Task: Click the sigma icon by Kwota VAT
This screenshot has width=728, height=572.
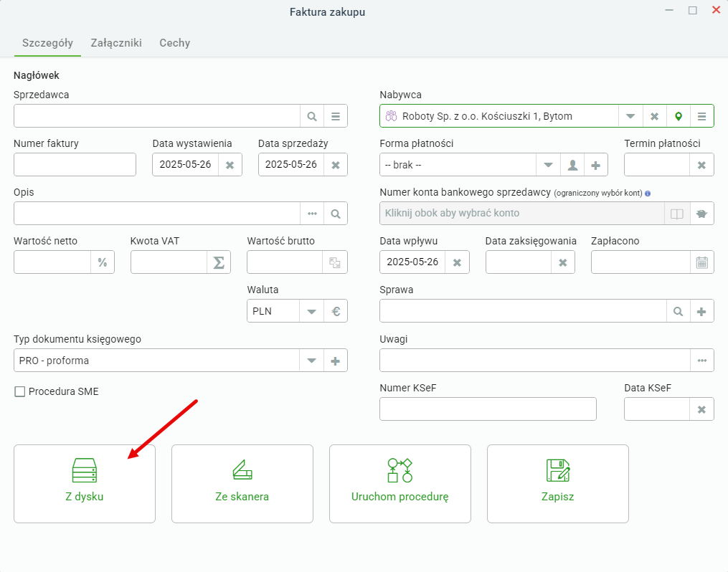Action: point(219,262)
